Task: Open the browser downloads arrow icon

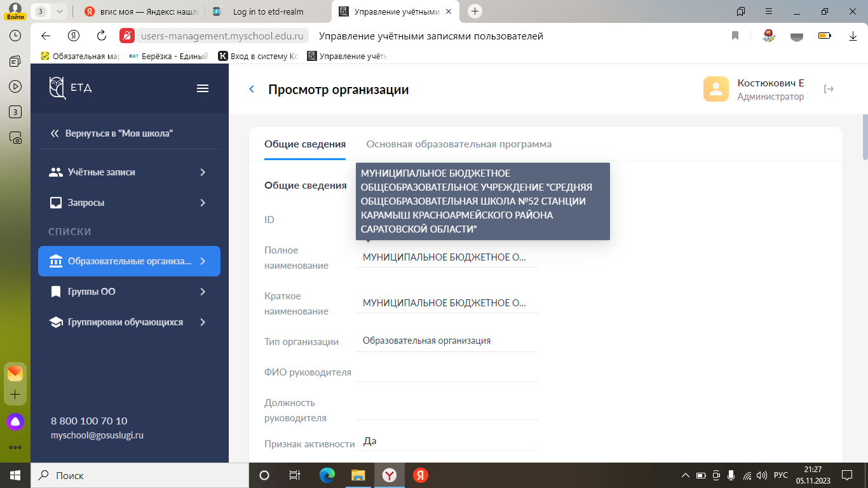Action: (x=853, y=36)
